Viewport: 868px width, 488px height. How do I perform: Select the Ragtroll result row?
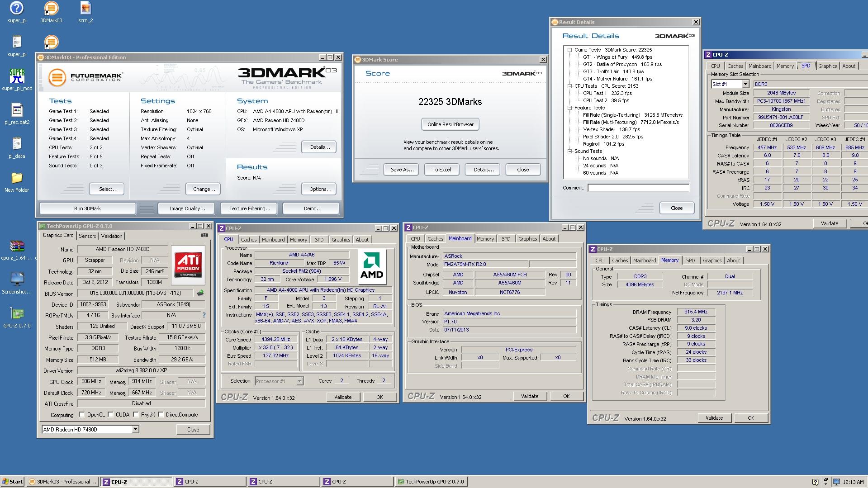603,144
